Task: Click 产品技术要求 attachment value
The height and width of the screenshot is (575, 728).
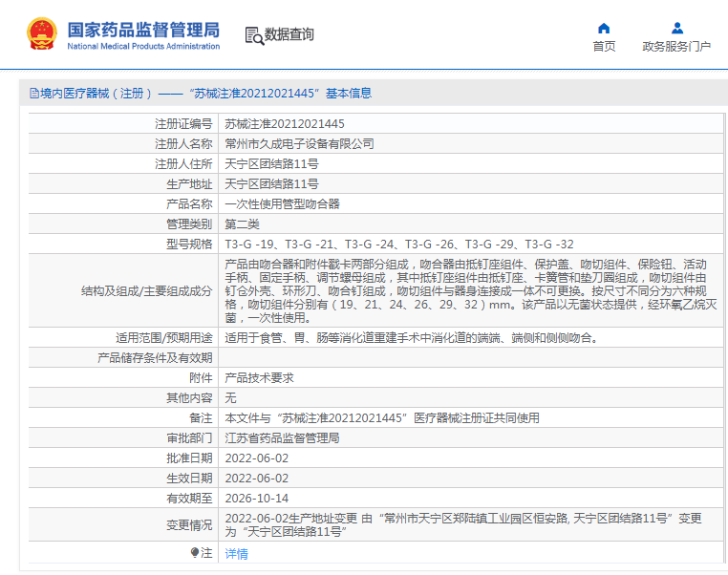Action: pos(259,378)
